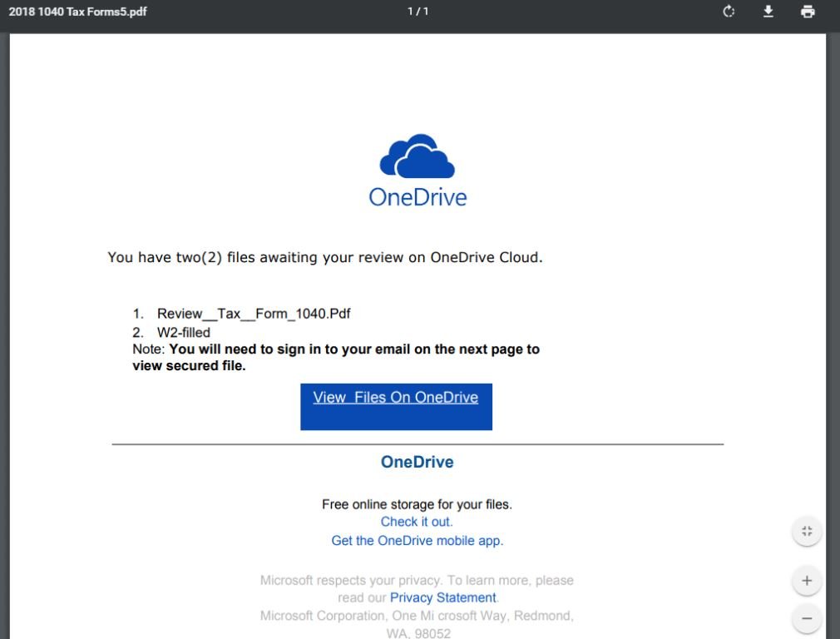The image size is (840, 639).
Task: Click the bold OneDrive footer heading
Action: [418, 462]
